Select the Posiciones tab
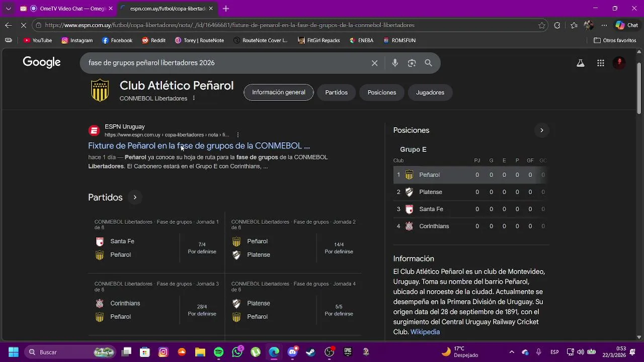This screenshot has width=644, height=362. pyautogui.click(x=382, y=93)
